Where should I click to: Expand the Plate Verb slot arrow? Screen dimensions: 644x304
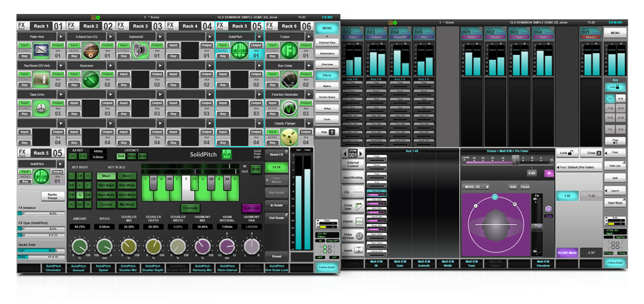[61, 35]
